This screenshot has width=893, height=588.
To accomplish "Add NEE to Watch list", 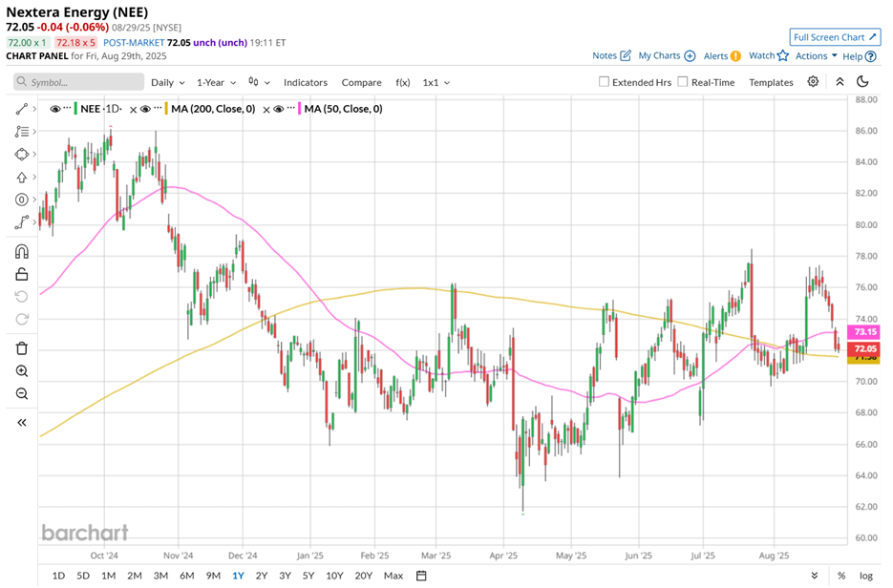I will (x=769, y=55).
